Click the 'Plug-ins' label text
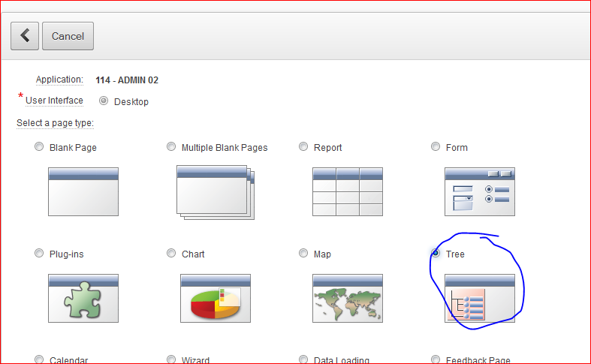 [x=67, y=254]
